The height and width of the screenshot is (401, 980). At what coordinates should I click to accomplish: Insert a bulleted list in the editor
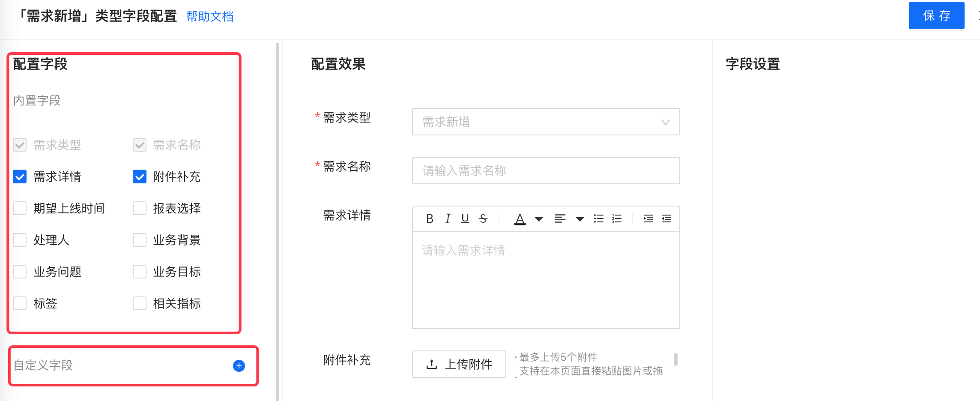(x=598, y=219)
